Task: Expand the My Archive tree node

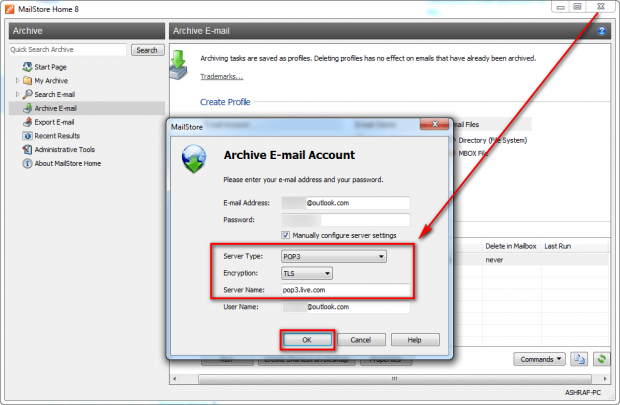Action: (x=17, y=81)
